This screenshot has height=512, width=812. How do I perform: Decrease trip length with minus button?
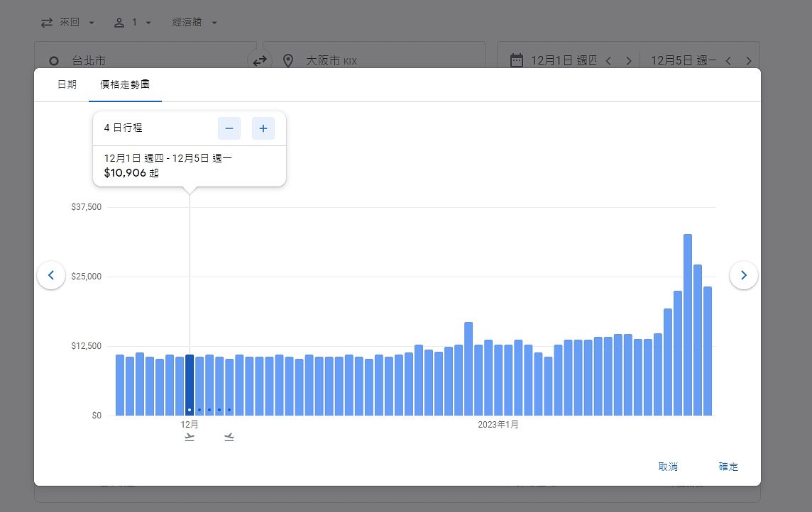[229, 128]
